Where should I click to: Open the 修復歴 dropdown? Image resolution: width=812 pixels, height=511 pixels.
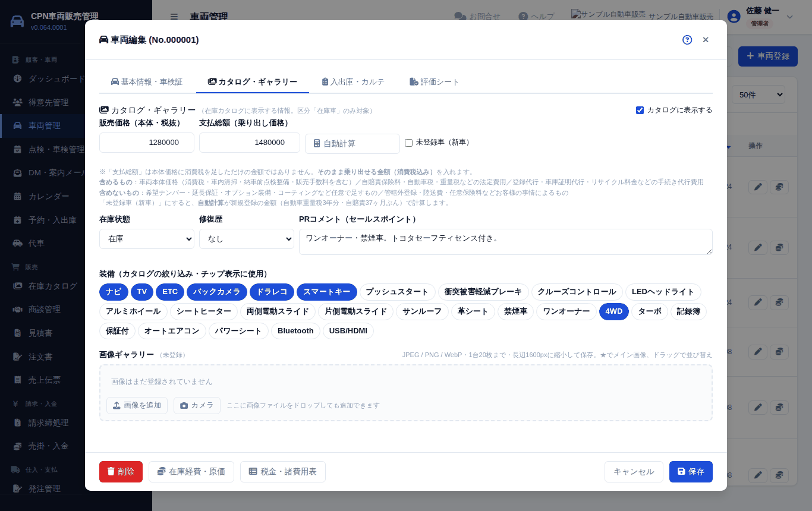(247, 239)
